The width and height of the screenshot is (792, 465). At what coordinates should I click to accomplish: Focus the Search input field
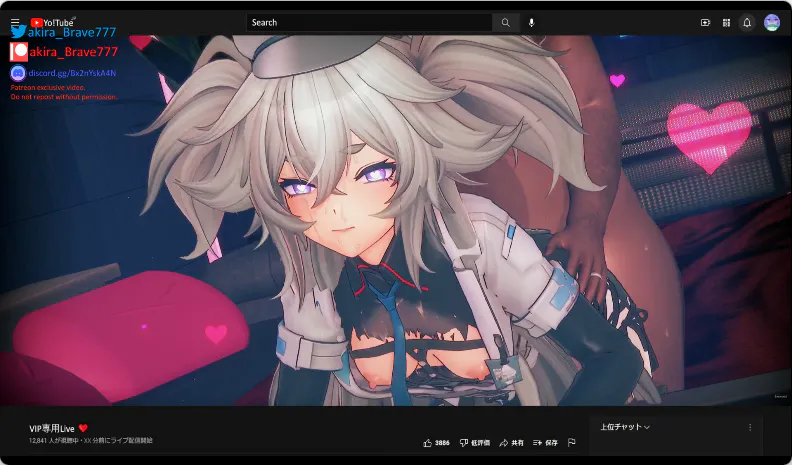[370, 22]
